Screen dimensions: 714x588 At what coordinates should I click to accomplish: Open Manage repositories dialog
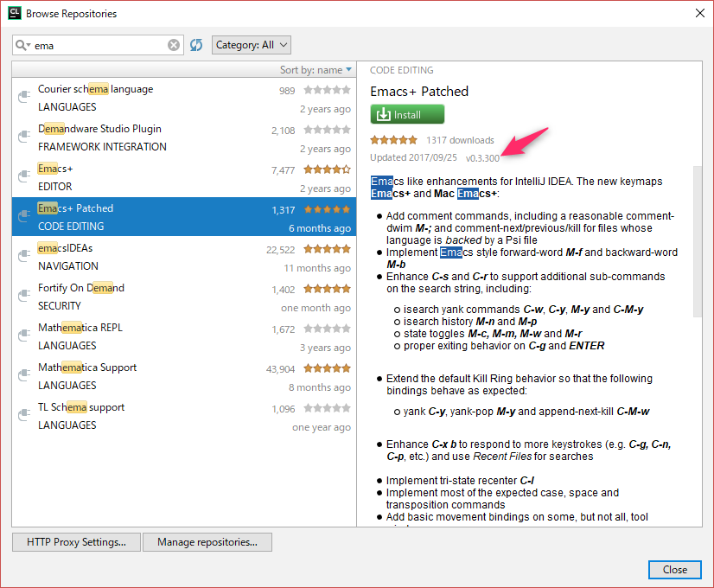(207, 542)
